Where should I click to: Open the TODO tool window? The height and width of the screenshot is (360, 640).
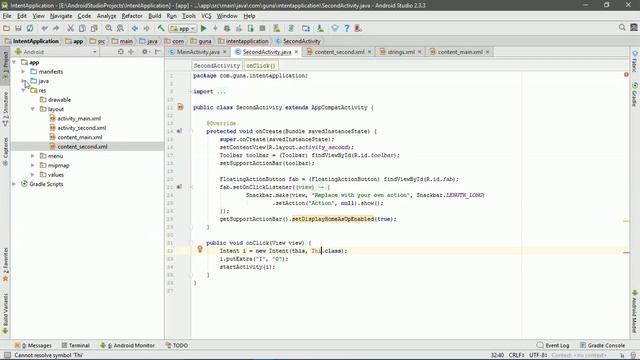point(177,345)
